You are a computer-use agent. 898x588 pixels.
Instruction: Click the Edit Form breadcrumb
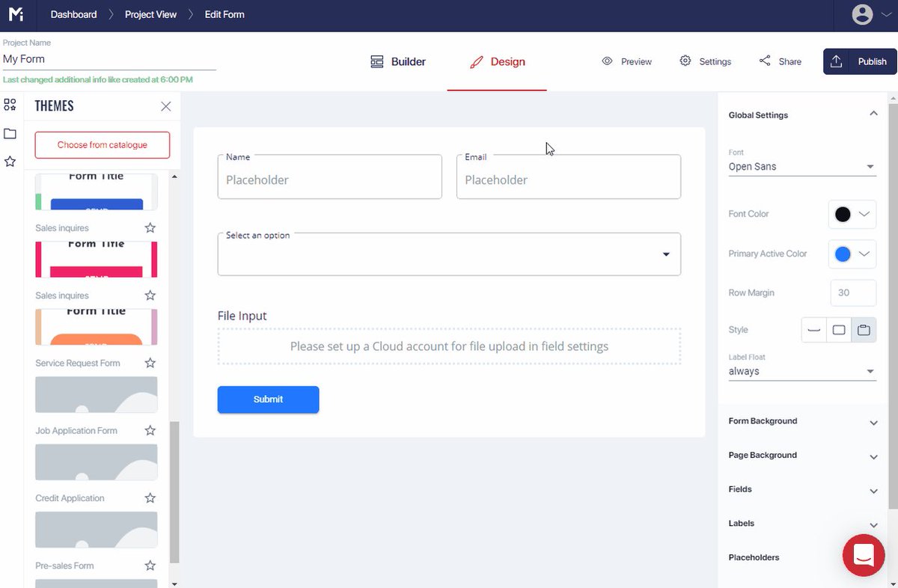[x=224, y=14]
